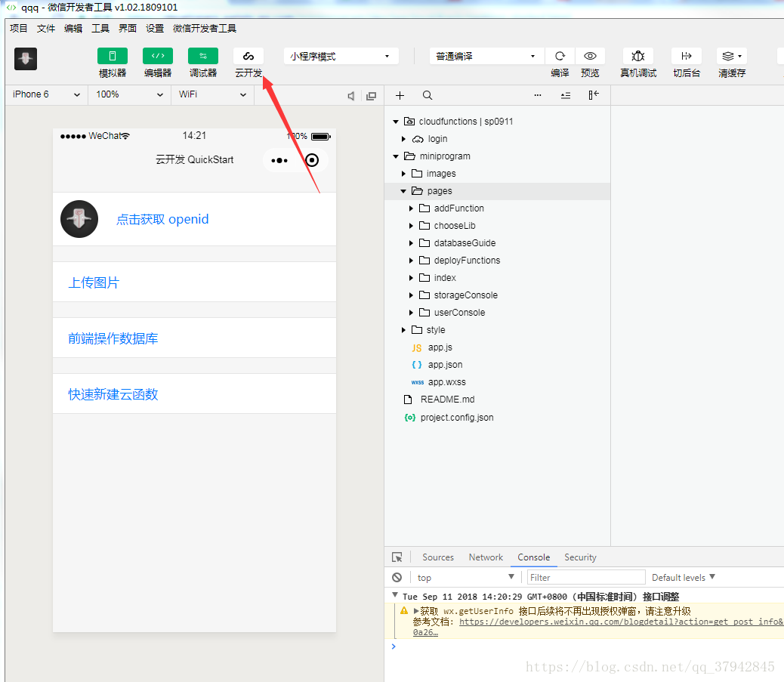Open the 设置 menu
This screenshot has height=682, width=784.
[x=155, y=29]
